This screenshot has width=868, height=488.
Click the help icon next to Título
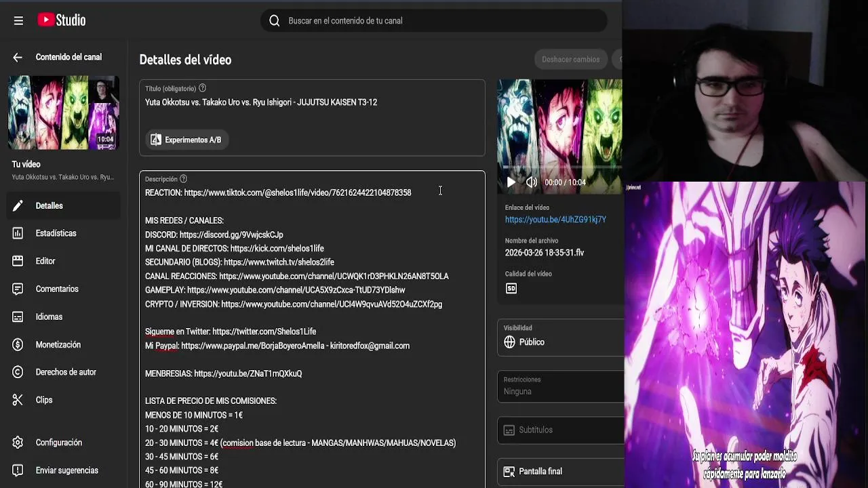pyautogui.click(x=202, y=88)
